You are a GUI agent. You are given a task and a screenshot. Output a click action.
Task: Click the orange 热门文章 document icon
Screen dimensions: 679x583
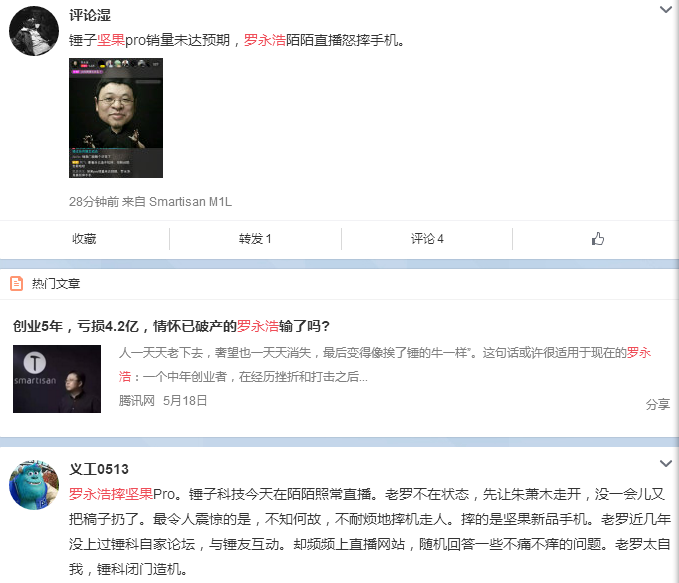tap(16, 284)
